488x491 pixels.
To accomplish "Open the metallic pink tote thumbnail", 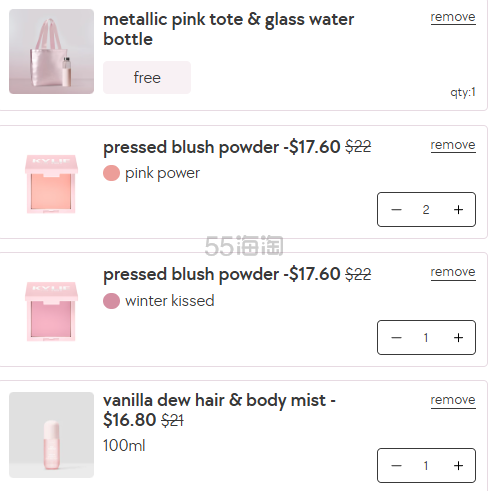I will click(x=51, y=51).
